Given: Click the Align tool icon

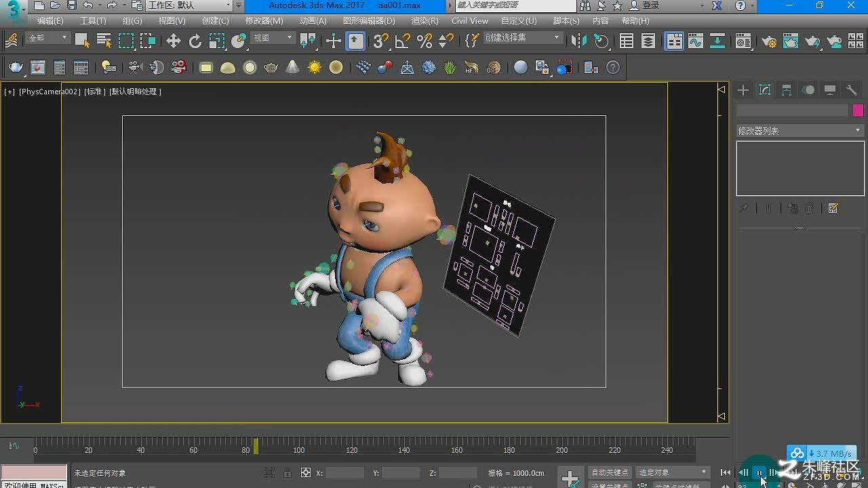Looking at the screenshot, I should coord(601,41).
